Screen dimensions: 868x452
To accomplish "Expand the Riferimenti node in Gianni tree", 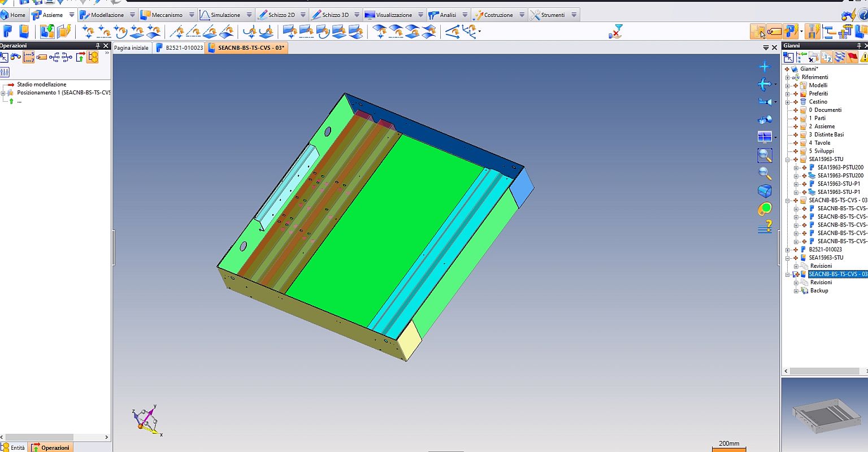I will point(788,77).
